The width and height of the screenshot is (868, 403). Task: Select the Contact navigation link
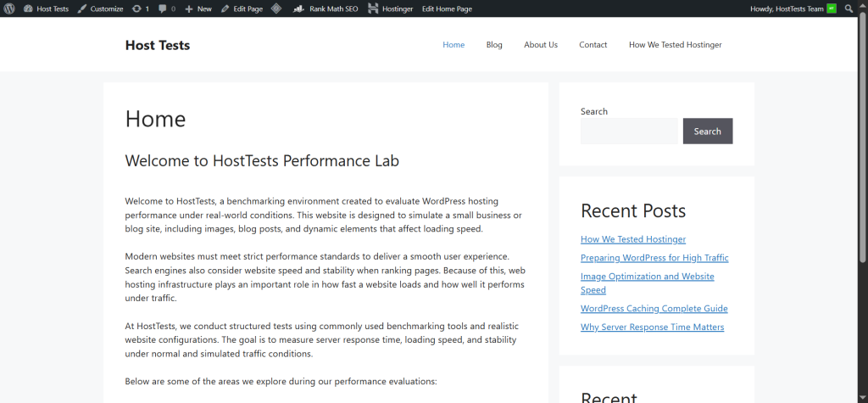tap(593, 45)
